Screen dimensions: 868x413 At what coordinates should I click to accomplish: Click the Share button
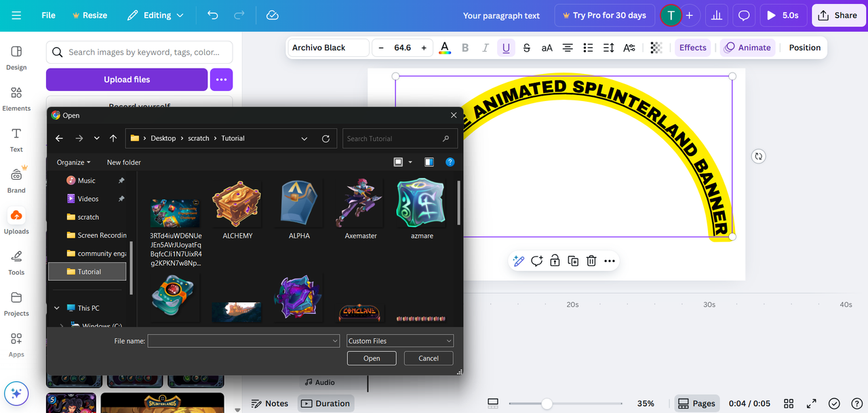pyautogui.click(x=837, y=15)
